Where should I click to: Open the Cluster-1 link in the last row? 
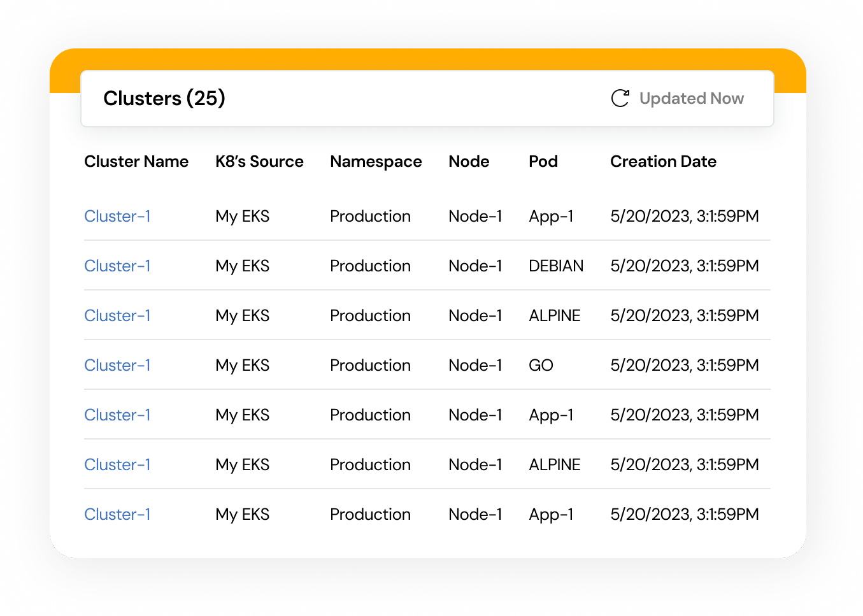coord(117,514)
